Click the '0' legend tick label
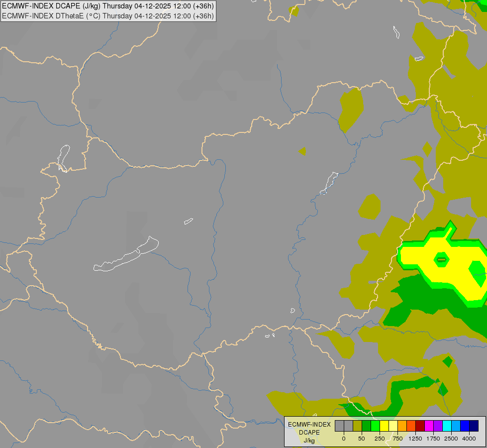Image resolution: width=487 pixels, height=448 pixels. tap(344, 439)
